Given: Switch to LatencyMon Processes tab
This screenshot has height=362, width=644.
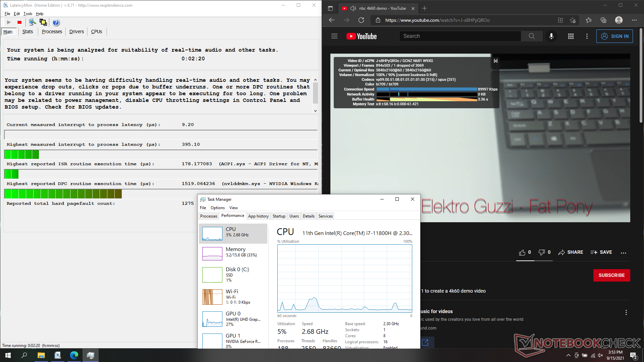Looking at the screenshot, I should tap(52, 32).
